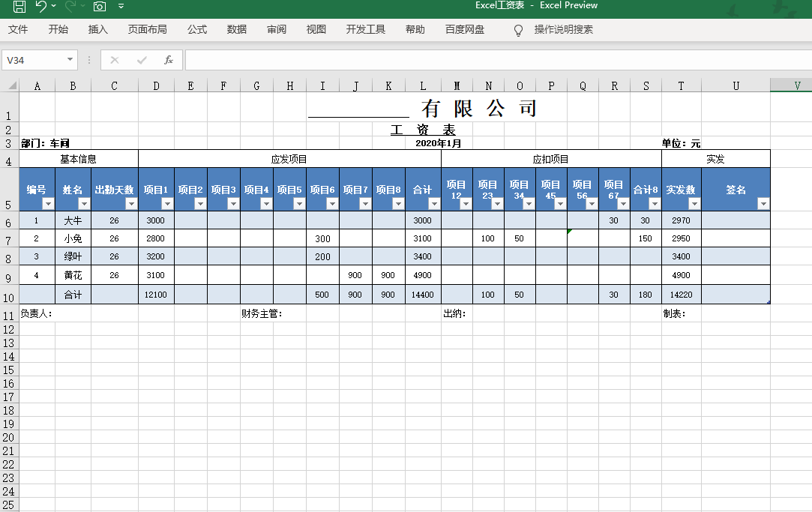Click the 工资表 title cell
The height and width of the screenshot is (512, 812).
[423, 130]
